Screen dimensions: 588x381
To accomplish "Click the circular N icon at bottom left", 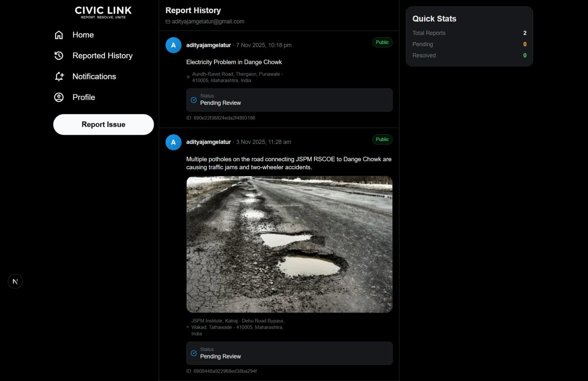I will (x=15, y=281).
